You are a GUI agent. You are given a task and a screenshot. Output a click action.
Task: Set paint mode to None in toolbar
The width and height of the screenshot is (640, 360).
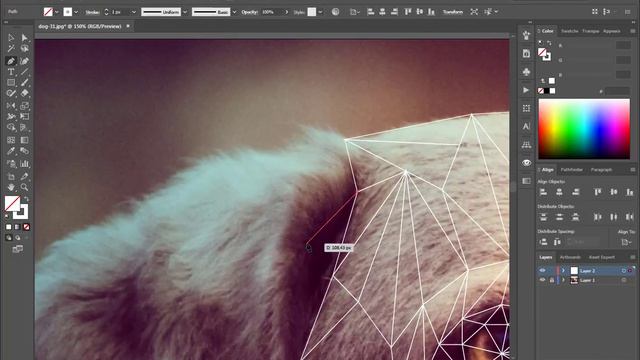pos(27,227)
